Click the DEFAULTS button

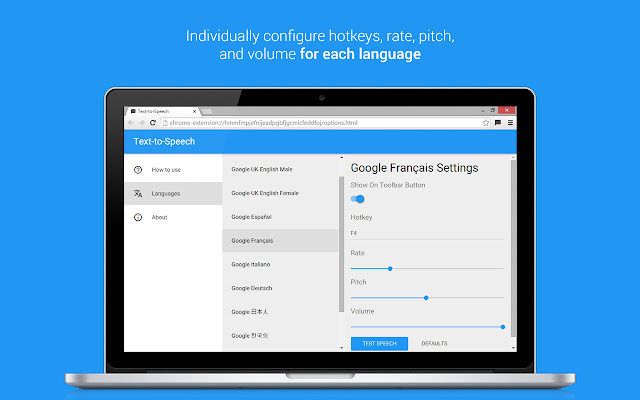(x=434, y=344)
